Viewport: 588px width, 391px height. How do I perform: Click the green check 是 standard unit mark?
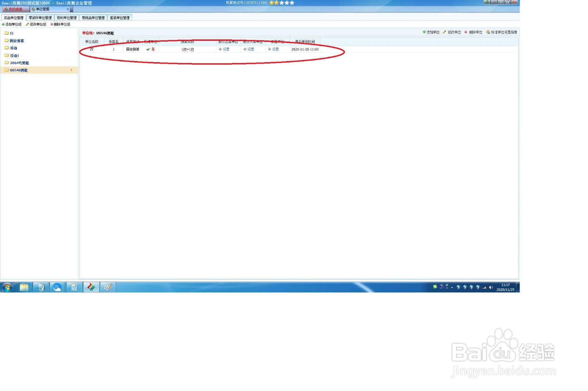[150, 49]
